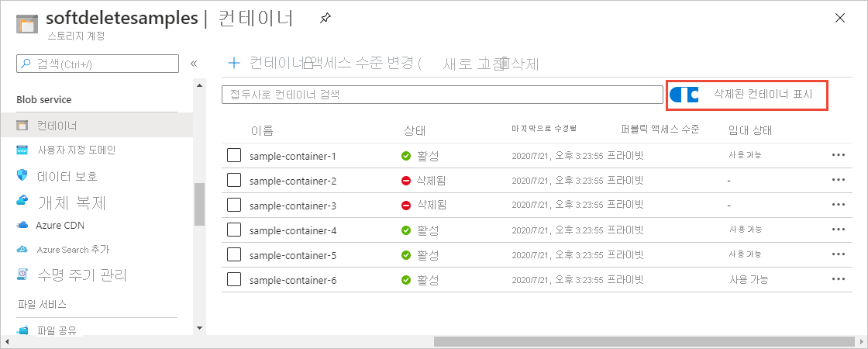
Task: Pin the softdeletesamples blade
Action: pyautogui.click(x=325, y=19)
